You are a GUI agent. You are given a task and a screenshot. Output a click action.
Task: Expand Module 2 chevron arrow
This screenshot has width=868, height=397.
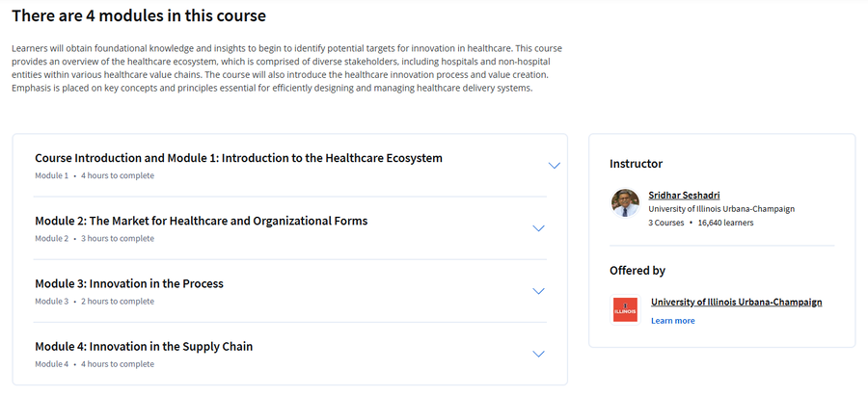[x=538, y=228]
